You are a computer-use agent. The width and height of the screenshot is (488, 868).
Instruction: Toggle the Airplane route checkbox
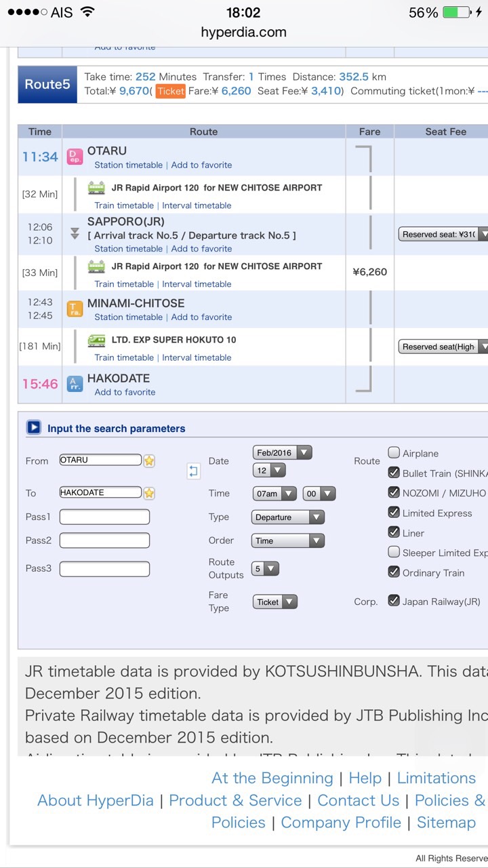coord(394,452)
